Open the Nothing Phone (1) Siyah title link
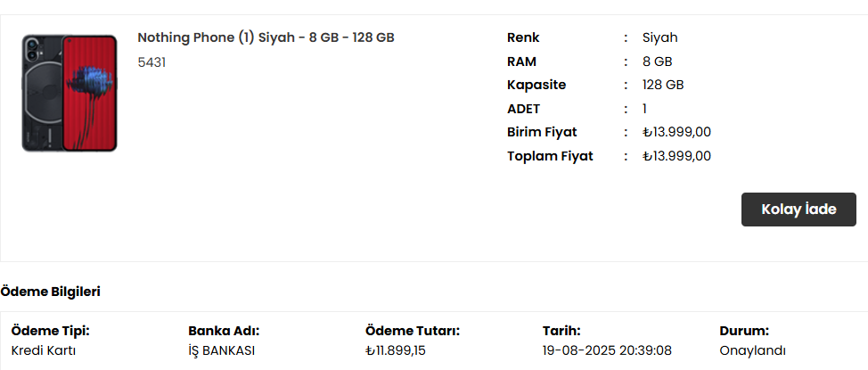This screenshot has height=370, width=868. click(266, 37)
